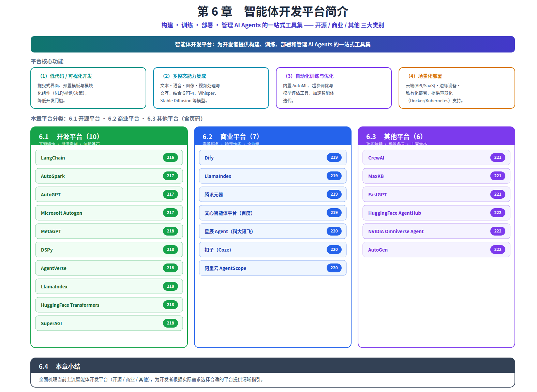
Task: Select the HuggingFace AgentHub entry
Action: pos(436,213)
